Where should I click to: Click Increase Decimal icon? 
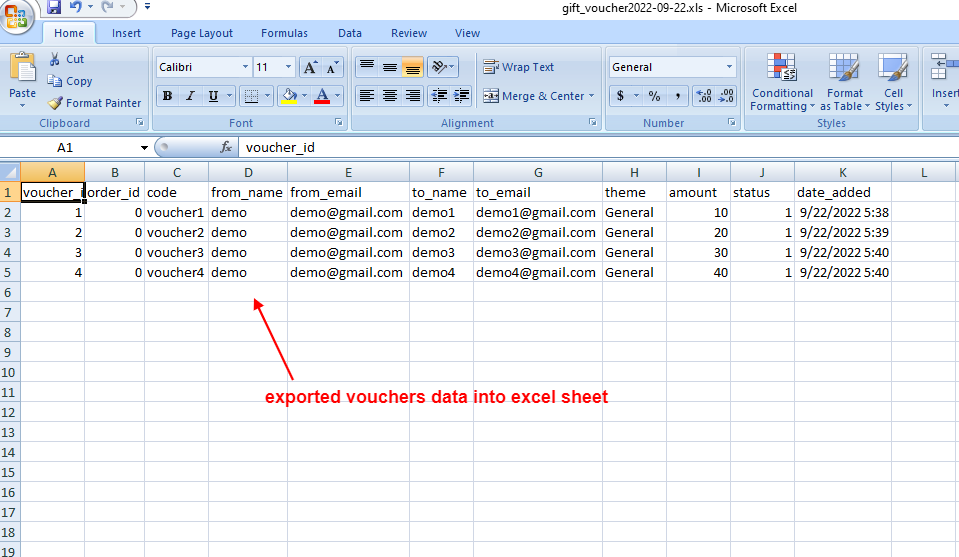click(703, 96)
